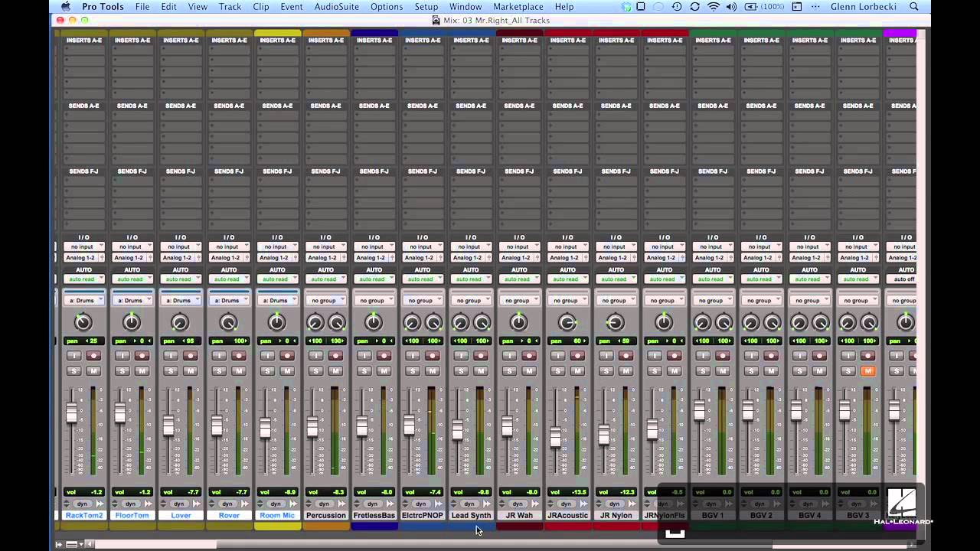Click the JRAcoustic volume fader
Viewport: 980px width, 551px height.
point(556,436)
